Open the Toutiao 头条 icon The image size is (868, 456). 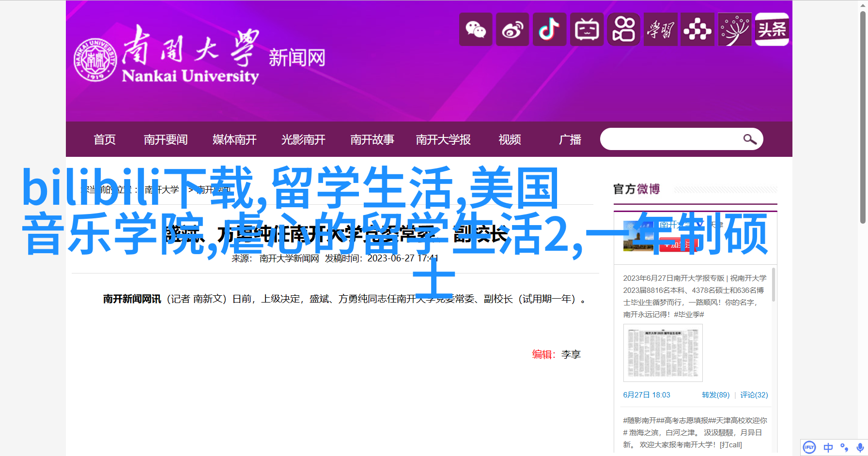(x=772, y=30)
